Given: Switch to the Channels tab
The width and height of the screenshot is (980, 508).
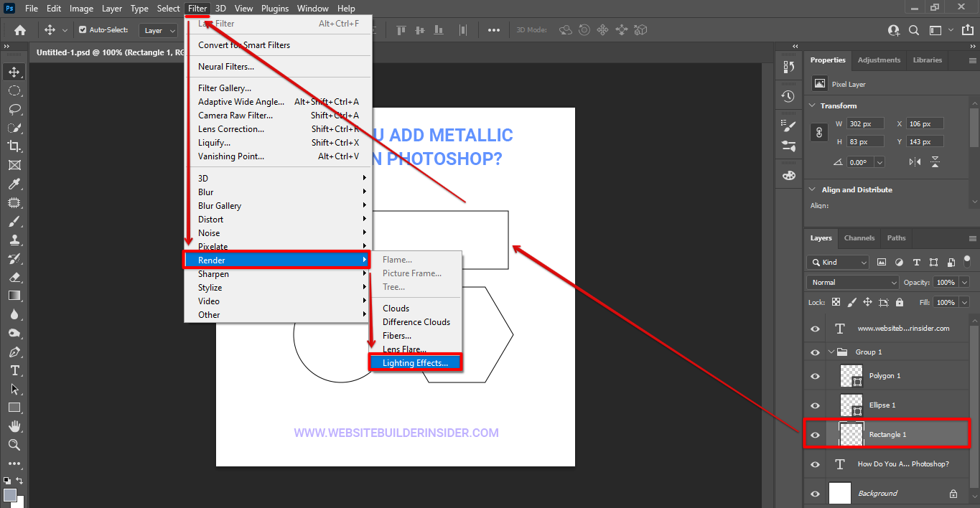Looking at the screenshot, I should tap(859, 237).
